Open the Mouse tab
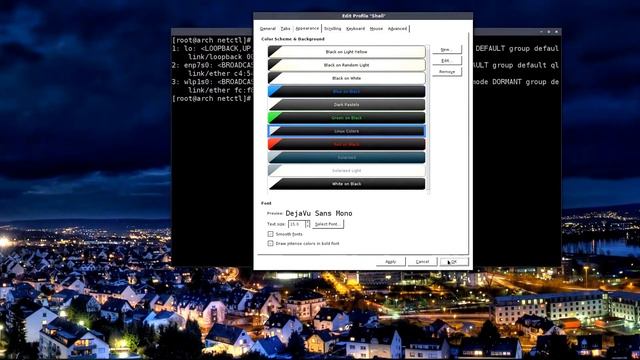The height and width of the screenshot is (360, 640). pyautogui.click(x=376, y=29)
